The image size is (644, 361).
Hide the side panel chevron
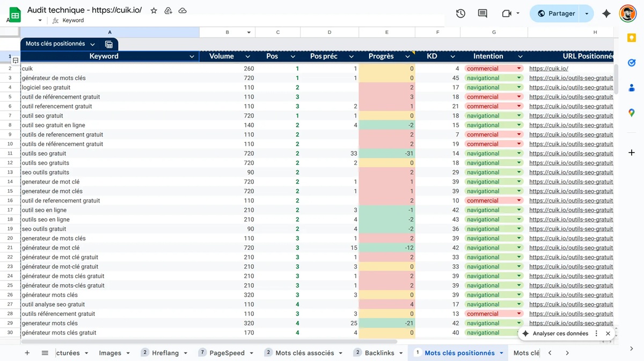coord(632,349)
